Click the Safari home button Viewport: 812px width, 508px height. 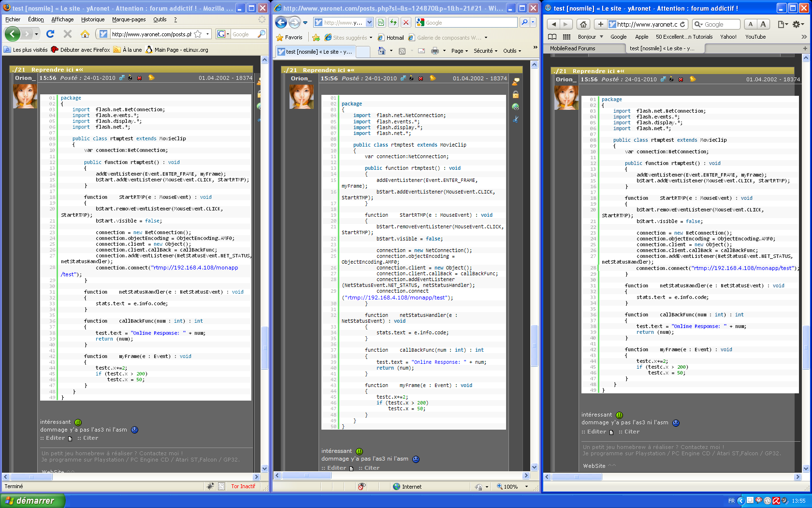pos(583,24)
